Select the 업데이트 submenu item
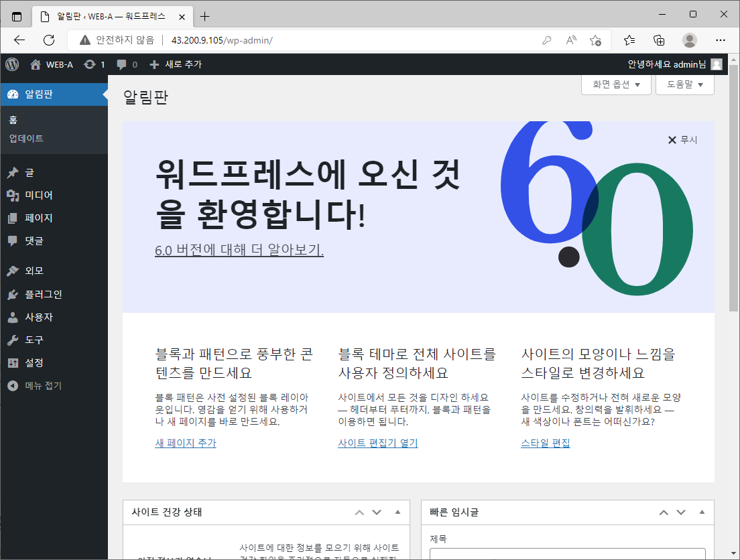The height and width of the screenshot is (560, 740). pos(26,138)
